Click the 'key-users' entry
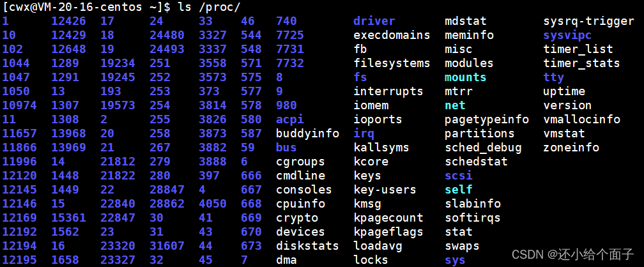This screenshot has height=267, width=644. (385, 189)
